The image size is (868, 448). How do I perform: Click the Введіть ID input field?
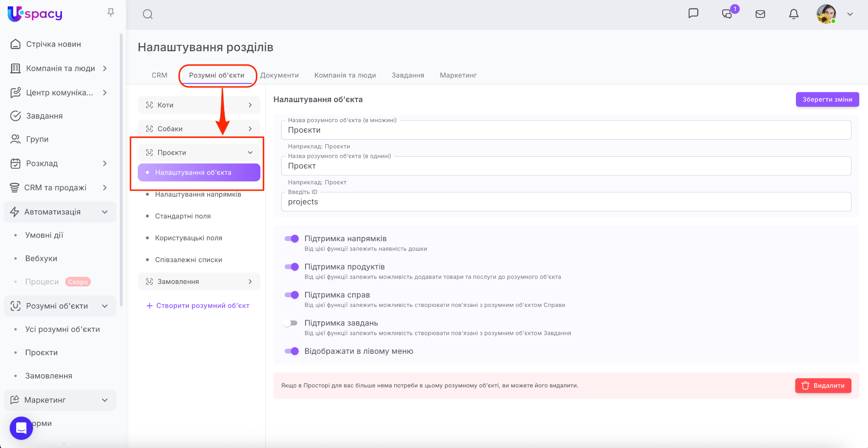click(566, 202)
